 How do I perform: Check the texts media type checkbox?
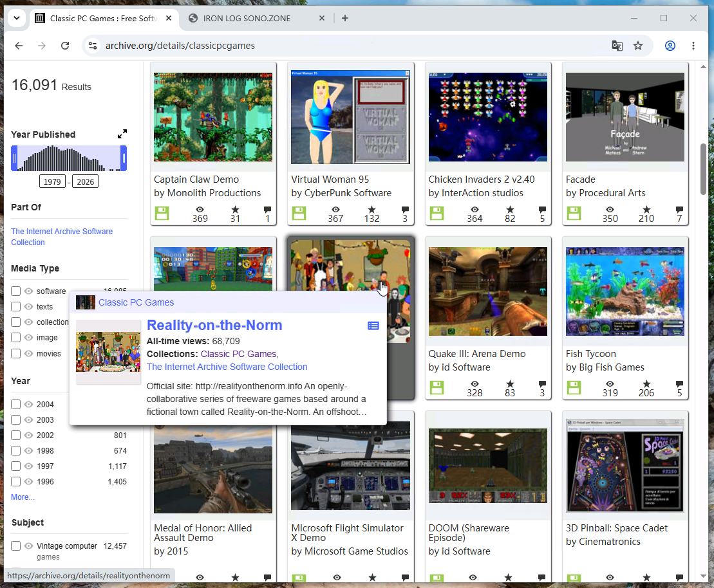[x=16, y=307]
